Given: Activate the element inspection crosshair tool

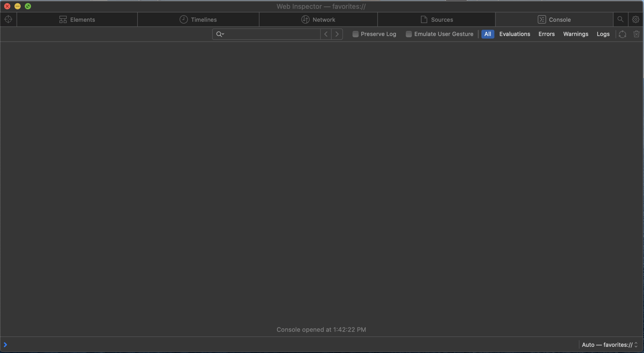Looking at the screenshot, I should (x=8, y=19).
